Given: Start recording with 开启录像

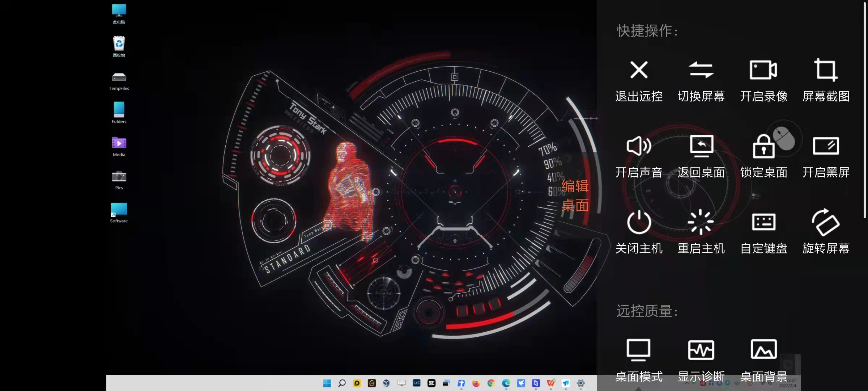Looking at the screenshot, I should [763, 81].
